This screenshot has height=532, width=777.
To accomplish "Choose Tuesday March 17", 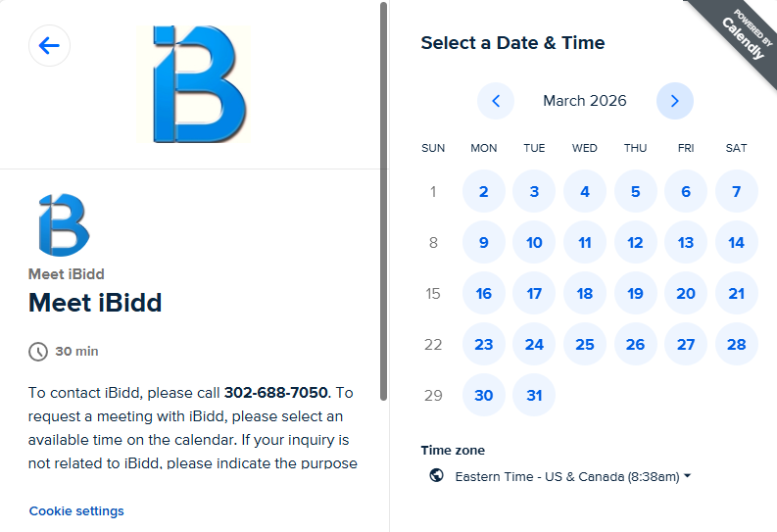I will pos(534,294).
